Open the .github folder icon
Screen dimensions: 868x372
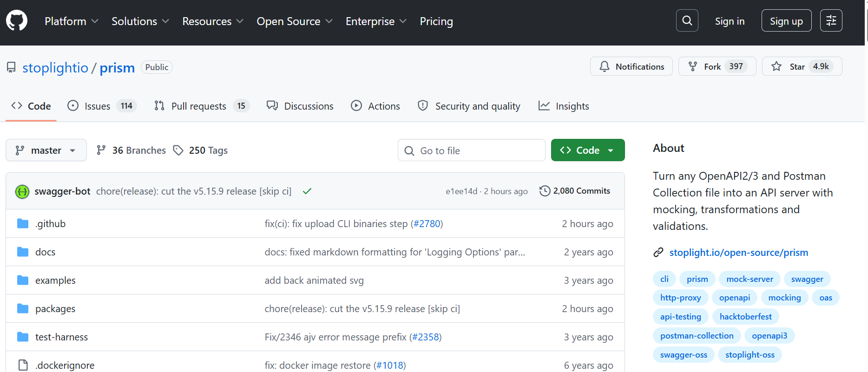click(x=23, y=224)
